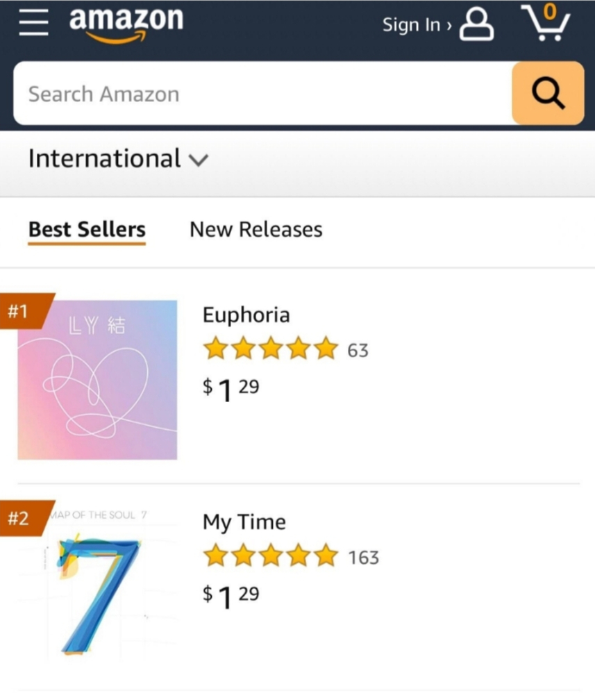View star ratings for My Time
595x700 pixels.
pyautogui.click(x=270, y=557)
